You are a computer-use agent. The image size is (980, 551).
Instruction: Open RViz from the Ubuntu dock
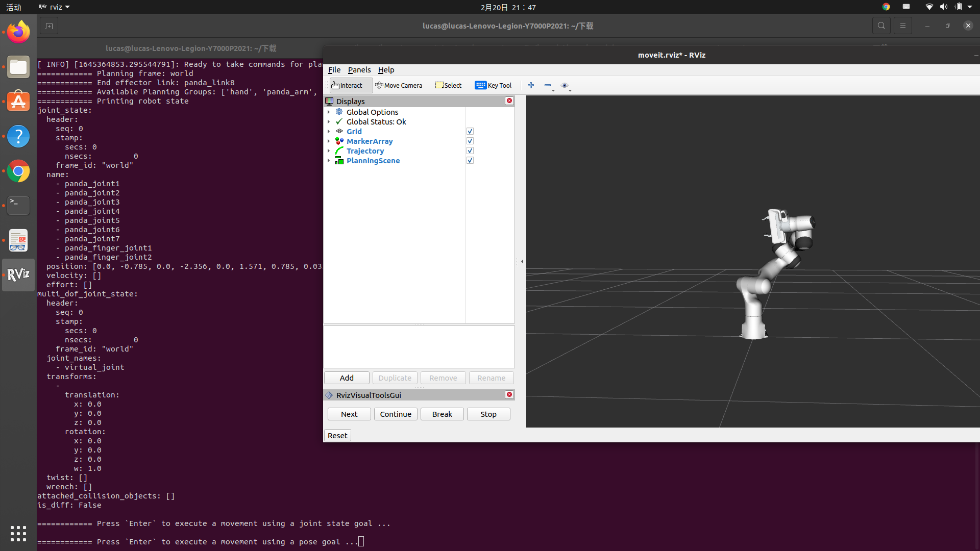pyautogui.click(x=18, y=275)
